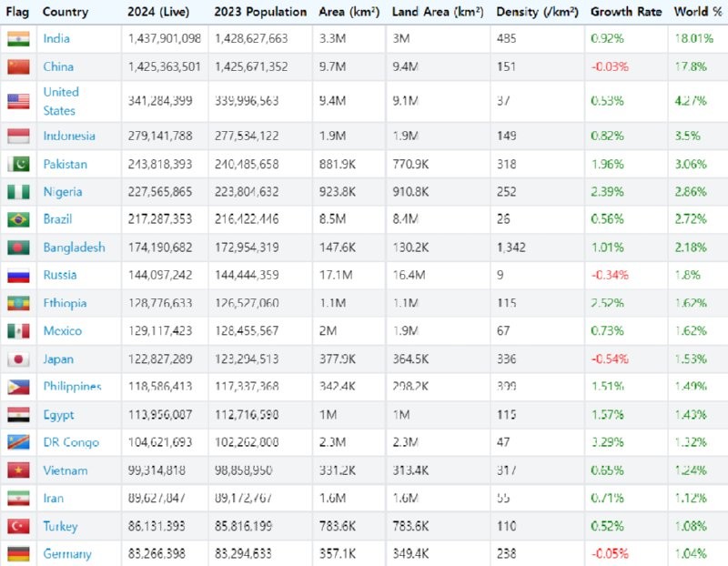
Task: Sort by the Country column header
Action: [x=66, y=12]
